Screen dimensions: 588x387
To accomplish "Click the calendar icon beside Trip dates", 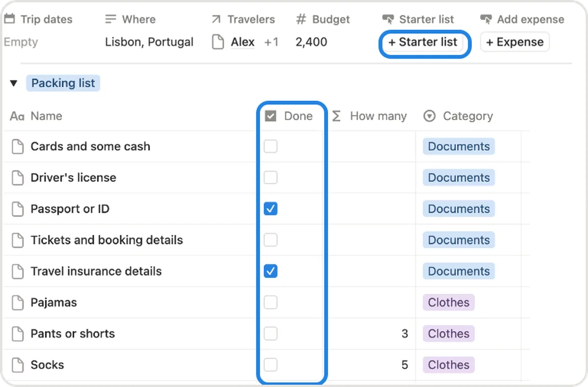I will 9,19.
